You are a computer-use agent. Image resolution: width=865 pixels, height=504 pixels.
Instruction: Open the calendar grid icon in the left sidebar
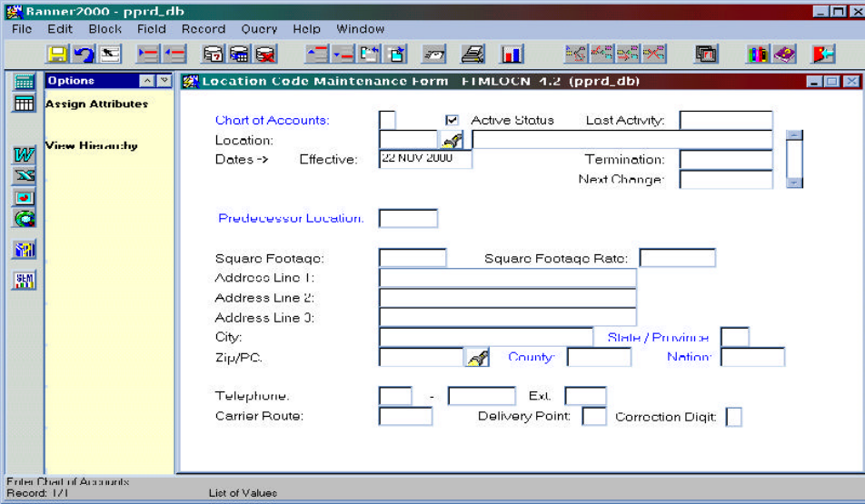point(24,104)
